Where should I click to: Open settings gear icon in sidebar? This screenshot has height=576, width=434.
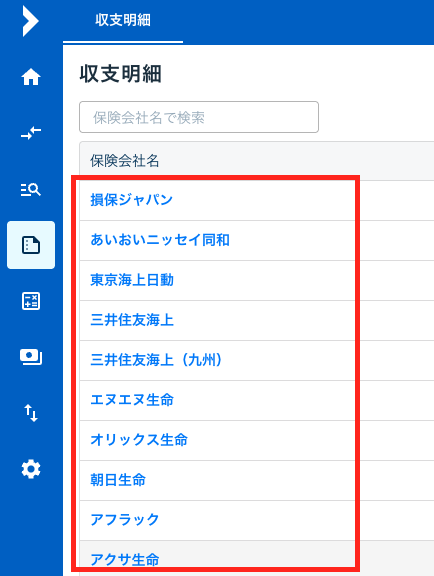31,469
